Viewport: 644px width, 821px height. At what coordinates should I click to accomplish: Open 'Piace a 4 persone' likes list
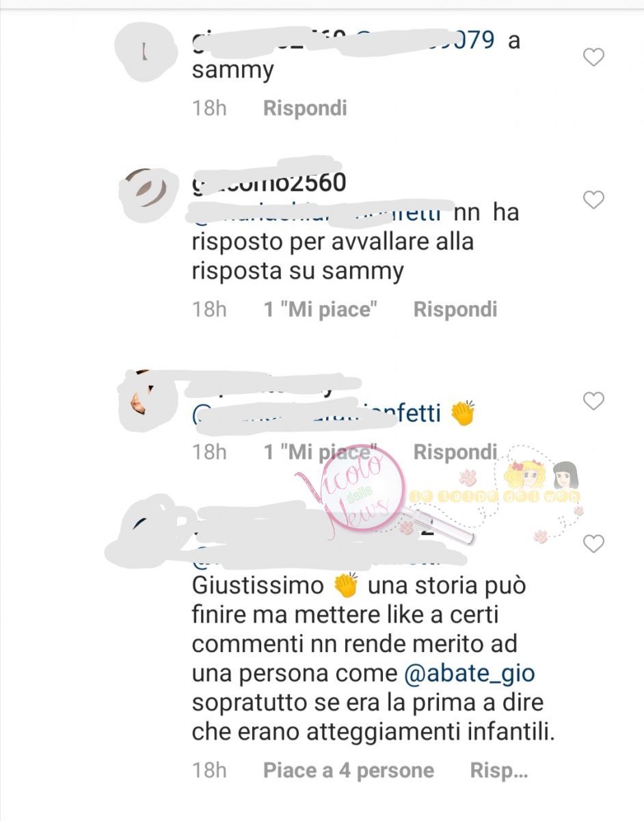[349, 771]
